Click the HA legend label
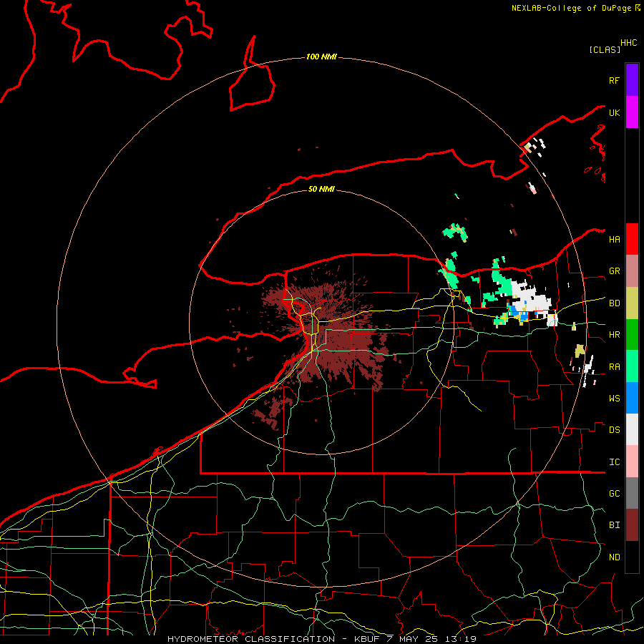The image size is (644, 644). [x=615, y=240]
